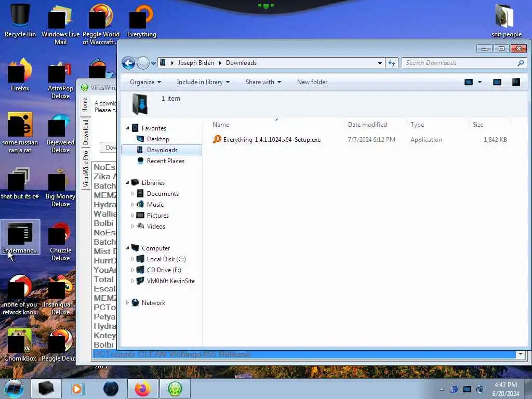The image size is (532, 399).
Task: Open address bar history dropdown
Action: click(x=380, y=63)
